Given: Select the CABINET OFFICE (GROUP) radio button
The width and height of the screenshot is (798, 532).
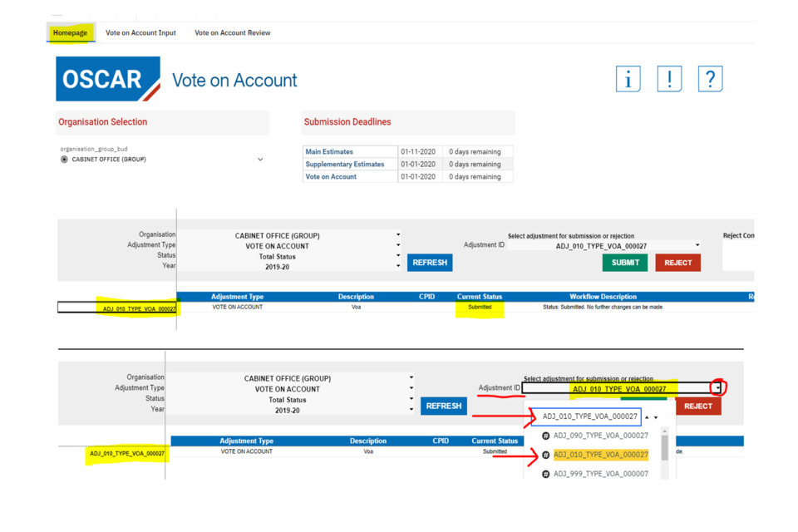Looking at the screenshot, I should [x=64, y=160].
